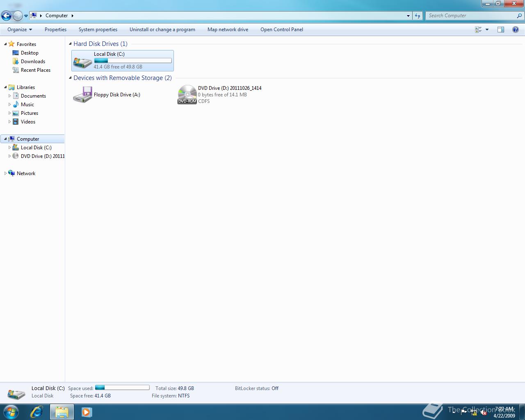The width and height of the screenshot is (525, 420).
Task: Select Recent Places in the sidebar
Action: click(36, 70)
